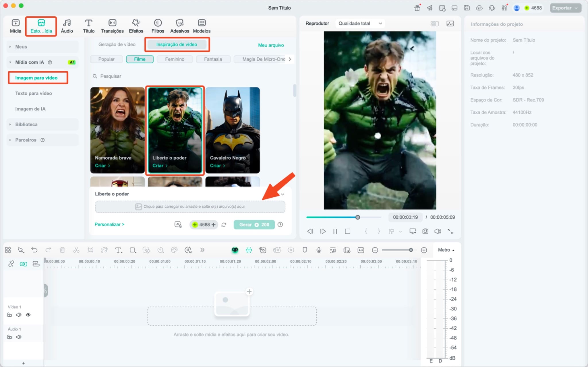Switch to the Título tab
This screenshot has height=367, width=588.
pos(88,26)
